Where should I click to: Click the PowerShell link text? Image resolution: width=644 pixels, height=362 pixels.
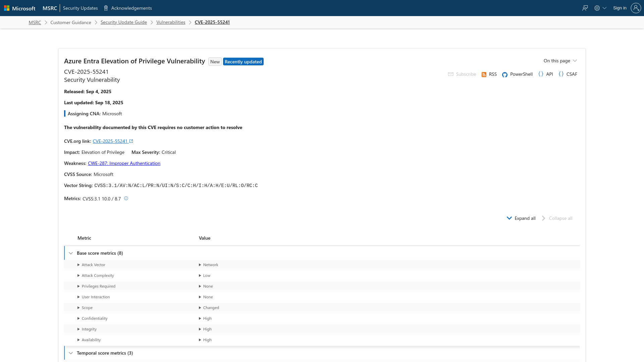521,74
